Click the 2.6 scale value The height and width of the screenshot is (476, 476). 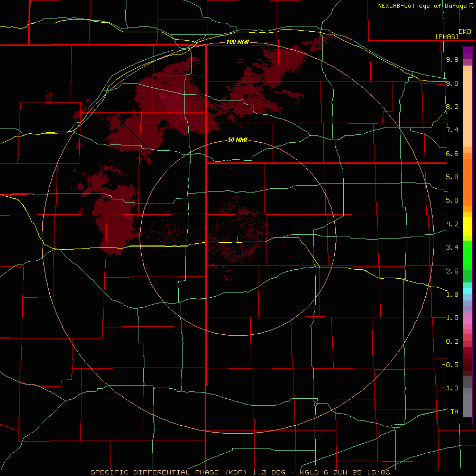coord(452,271)
